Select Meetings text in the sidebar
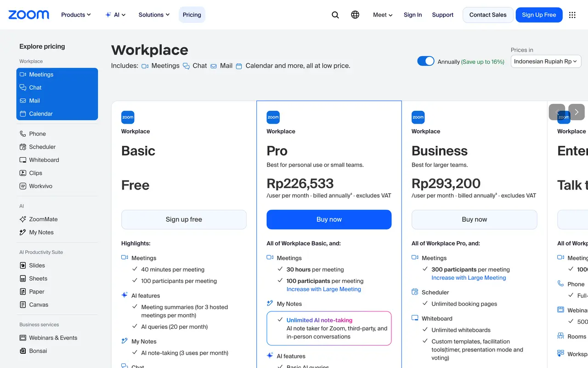This screenshot has height=368, width=588. [41, 75]
